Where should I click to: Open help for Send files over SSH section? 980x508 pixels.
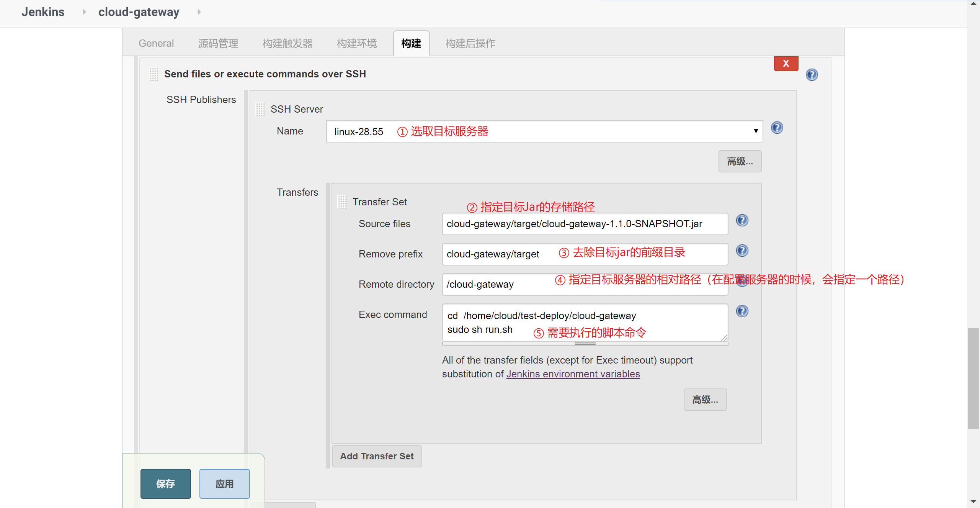tap(813, 75)
